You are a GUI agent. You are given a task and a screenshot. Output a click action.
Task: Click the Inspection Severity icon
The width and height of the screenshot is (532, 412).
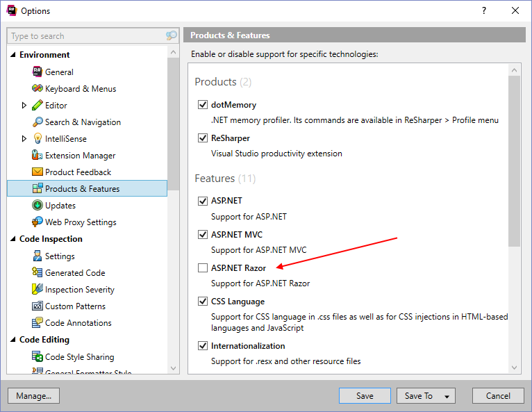[38, 289]
